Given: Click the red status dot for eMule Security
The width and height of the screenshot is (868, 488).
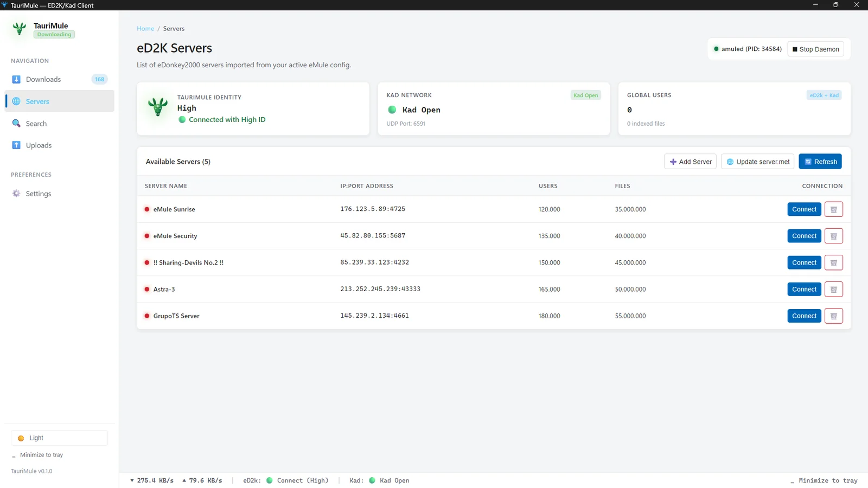Looking at the screenshot, I should (147, 236).
